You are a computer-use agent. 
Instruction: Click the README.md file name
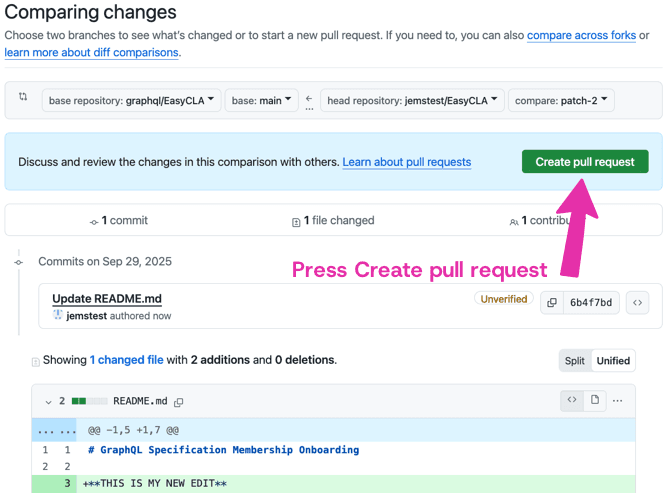[x=140, y=401]
